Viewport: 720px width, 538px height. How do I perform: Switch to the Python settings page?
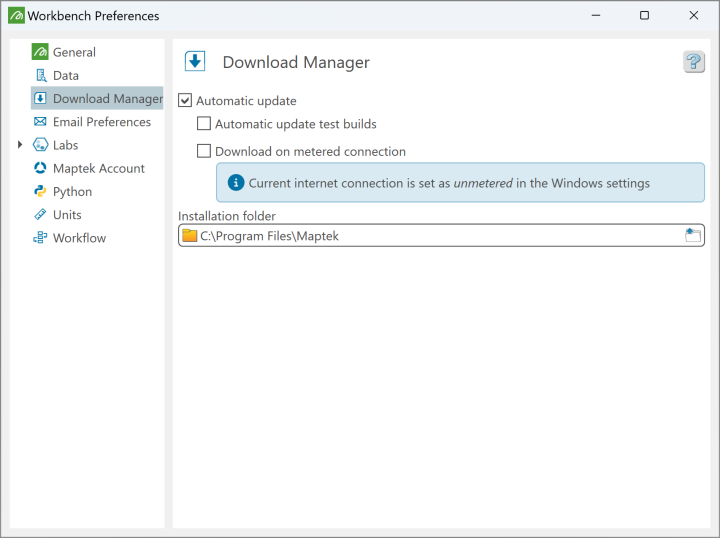(x=72, y=191)
